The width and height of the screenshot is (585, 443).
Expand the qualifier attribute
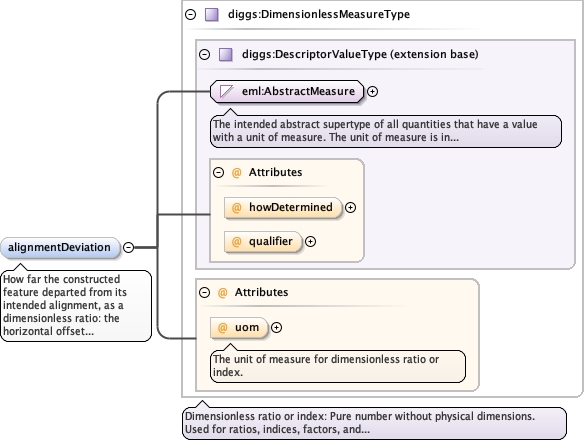[x=310, y=242]
